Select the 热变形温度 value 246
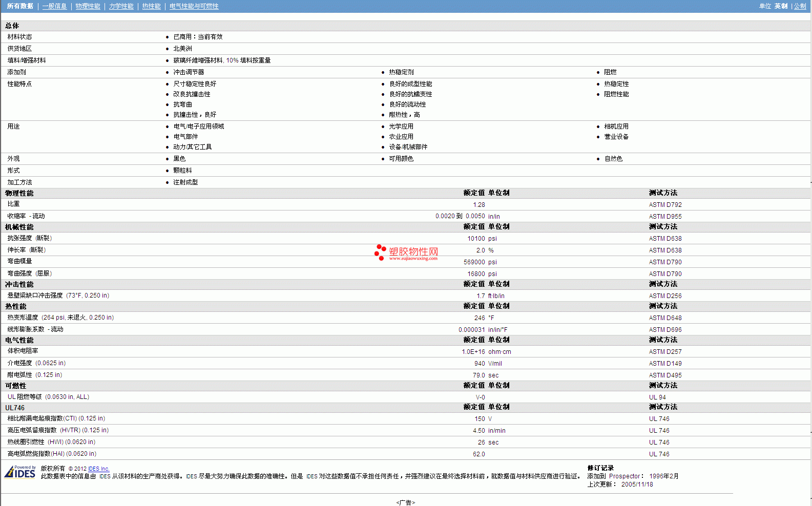The image size is (812, 506). pos(480,318)
